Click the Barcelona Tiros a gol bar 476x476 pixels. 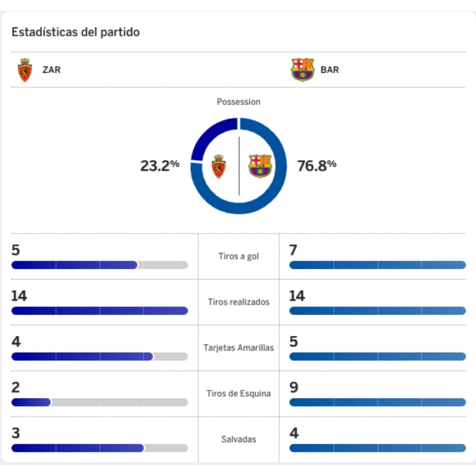[x=377, y=265]
